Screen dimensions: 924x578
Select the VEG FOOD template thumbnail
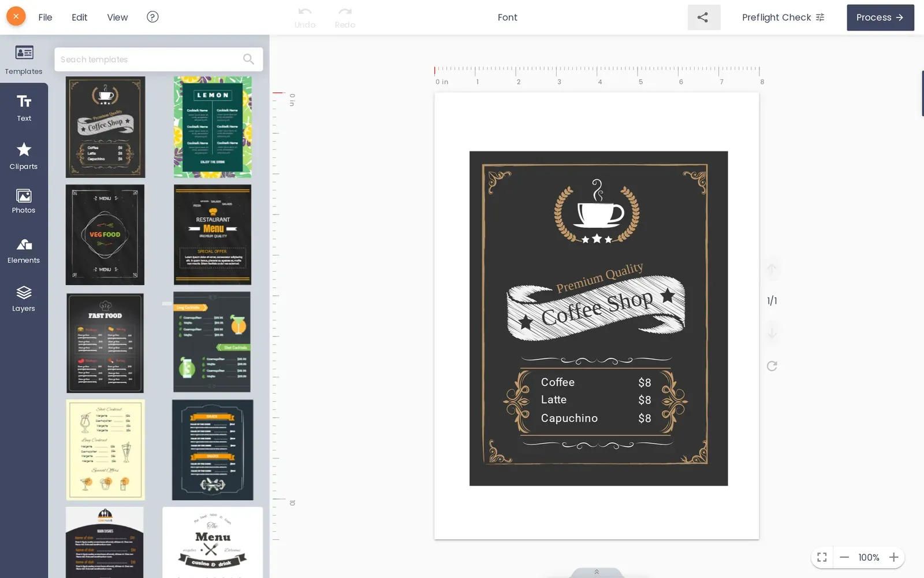[105, 235]
